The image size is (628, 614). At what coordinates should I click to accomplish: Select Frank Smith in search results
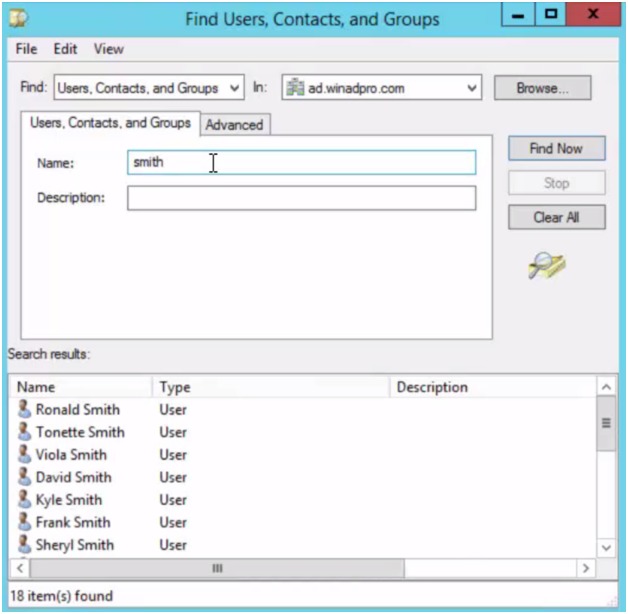[73, 522]
